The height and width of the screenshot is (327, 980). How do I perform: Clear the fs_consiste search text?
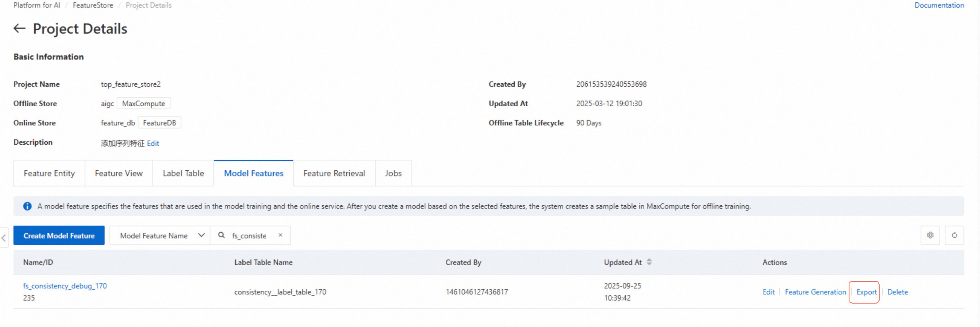[x=280, y=235]
